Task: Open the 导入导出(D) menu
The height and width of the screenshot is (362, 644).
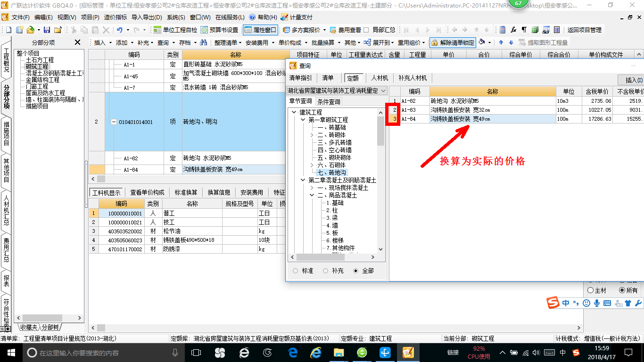Action: coord(147,17)
